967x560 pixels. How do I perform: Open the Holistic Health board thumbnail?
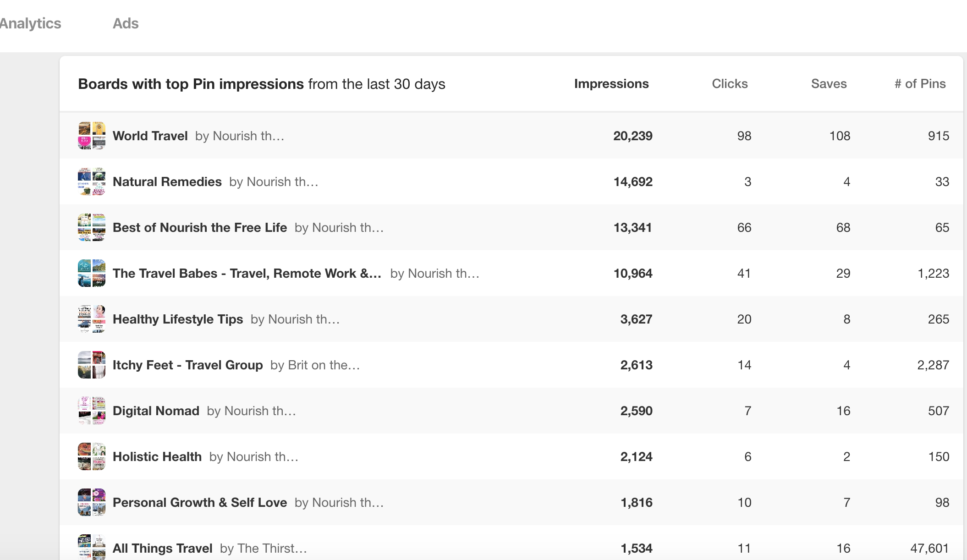click(92, 456)
